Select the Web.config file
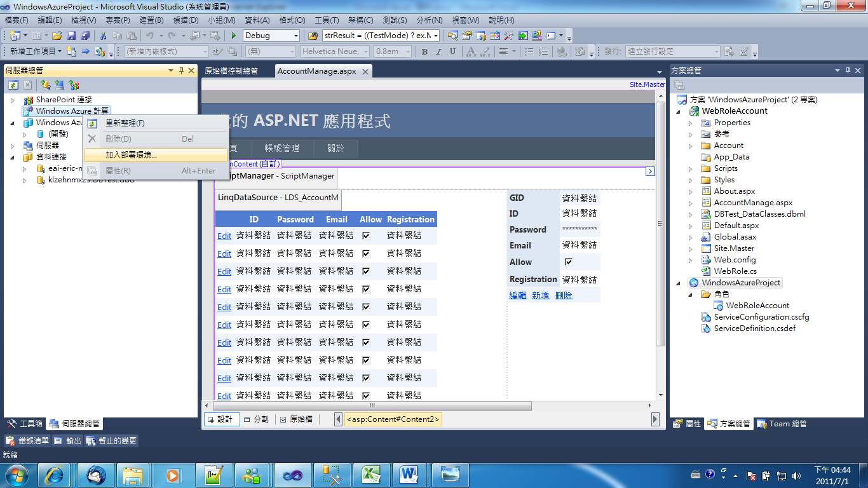This screenshot has height=488, width=868. (x=735, y=260)
